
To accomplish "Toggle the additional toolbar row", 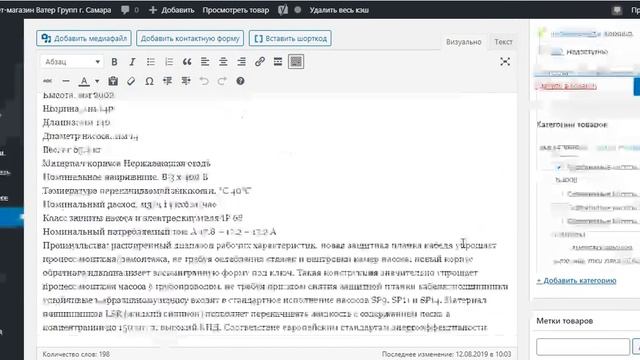I will pos(296,62).
